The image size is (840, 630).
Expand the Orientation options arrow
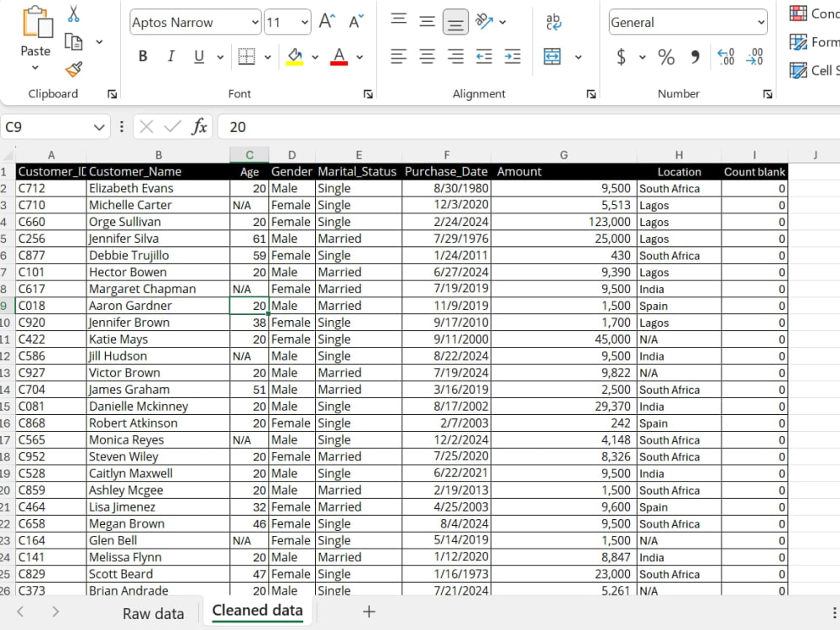[x=502, y=22]
